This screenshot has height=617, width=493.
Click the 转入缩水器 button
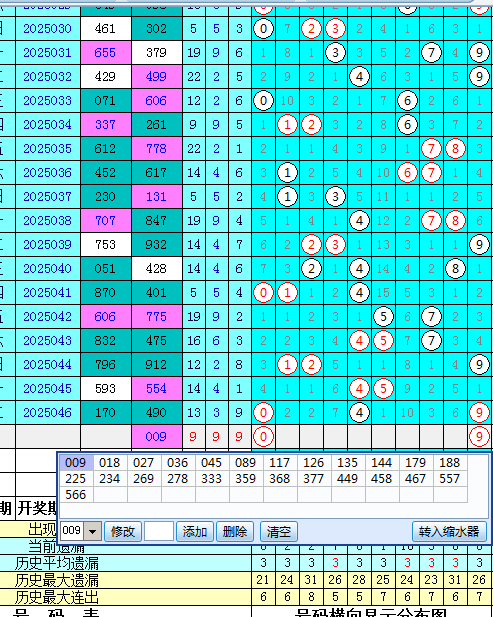click(x=449, y=532)
